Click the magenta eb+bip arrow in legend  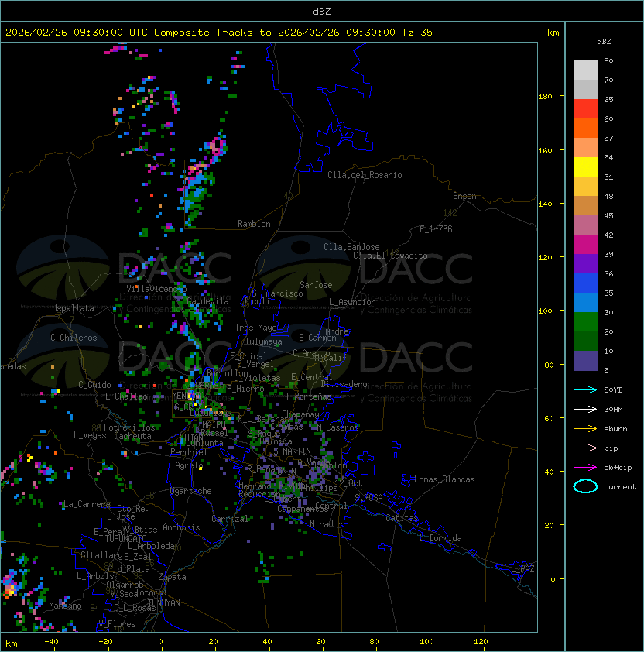[585, 468]
